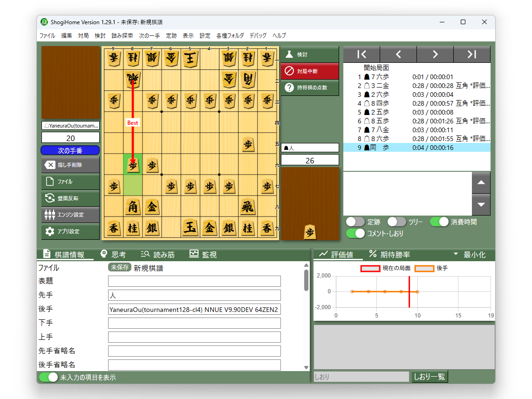The width and height of the screenshot is (532, 399).
Task: Select move 7 ７八金 in the record
Action: 416,129
